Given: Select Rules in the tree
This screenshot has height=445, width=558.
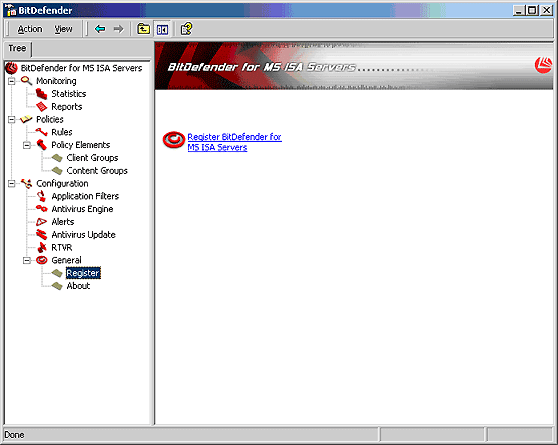Looking at the screenshot, I should click(x=62, y=132).
